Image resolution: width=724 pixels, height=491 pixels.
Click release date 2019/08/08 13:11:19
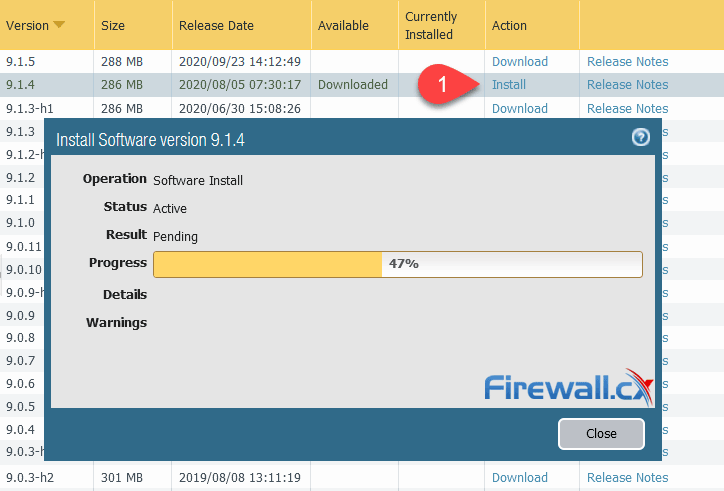point(240,478)
